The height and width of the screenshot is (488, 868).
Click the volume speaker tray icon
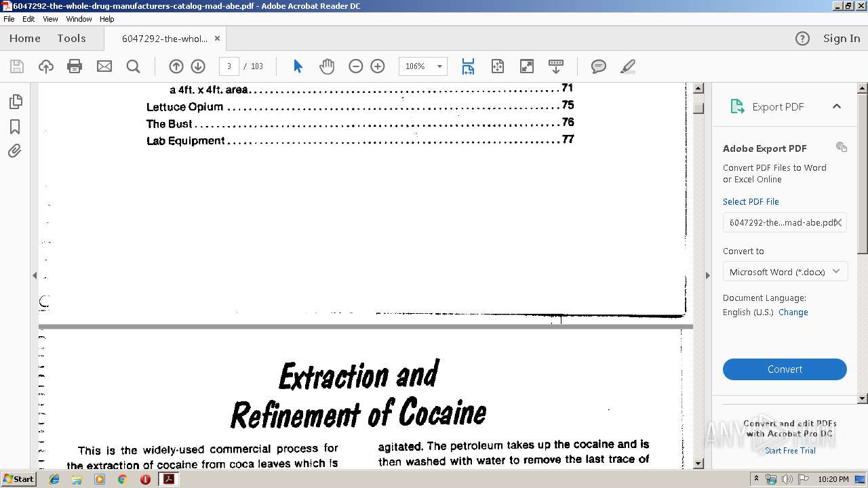pos(787,479)
